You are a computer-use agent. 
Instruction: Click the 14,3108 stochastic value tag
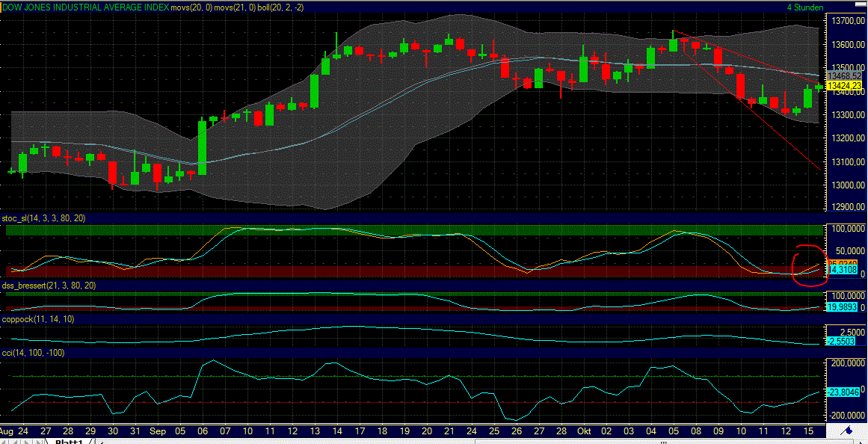point(843,270)
